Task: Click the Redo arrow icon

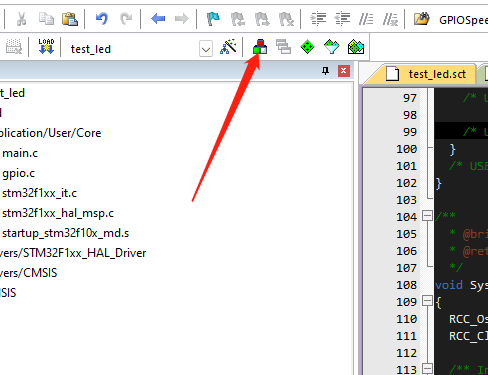Action: (126, 19)
